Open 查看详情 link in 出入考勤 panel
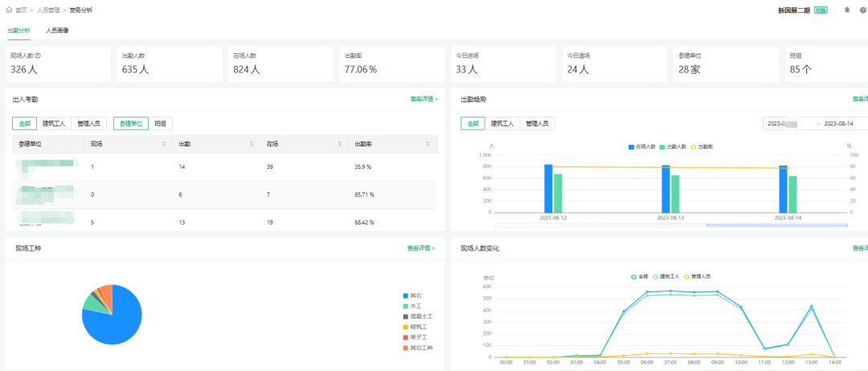The width and height of the screenshot is (868, 371). click(424, 99)
